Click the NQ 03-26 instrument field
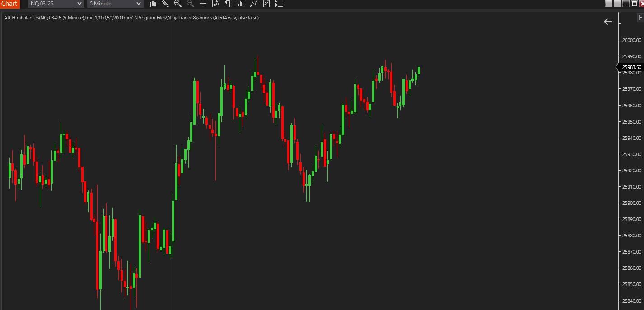The image size is (644, 310). click(51, 4)
